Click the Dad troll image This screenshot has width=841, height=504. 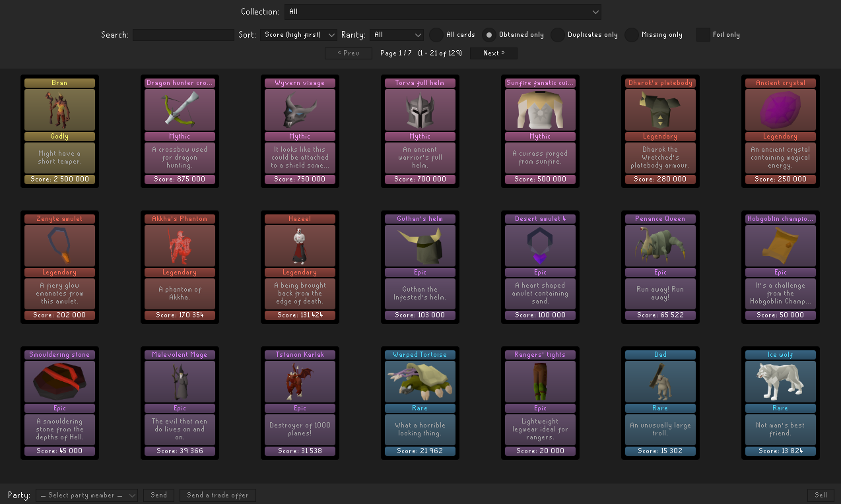(x=660, y=381)
